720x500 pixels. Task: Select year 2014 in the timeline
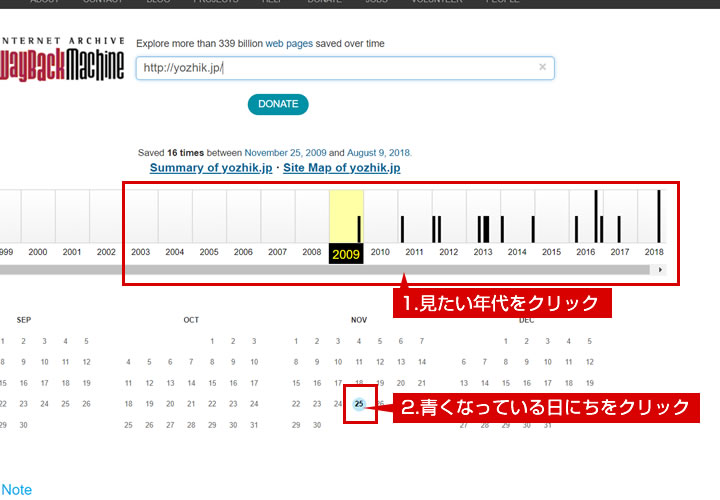[517, 252]
